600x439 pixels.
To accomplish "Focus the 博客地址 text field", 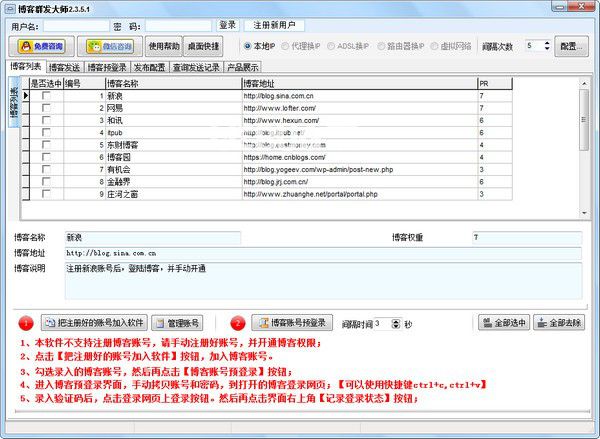I will pos(323,253).
